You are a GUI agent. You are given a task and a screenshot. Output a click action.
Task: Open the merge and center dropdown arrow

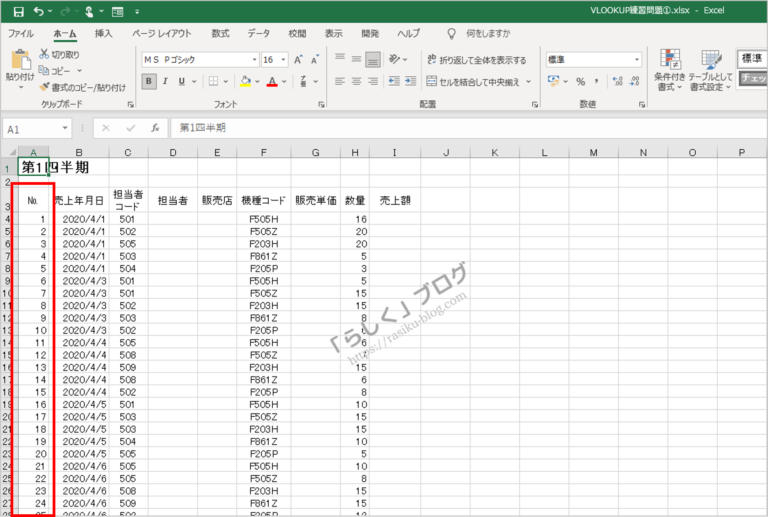[x=528, y=82]
